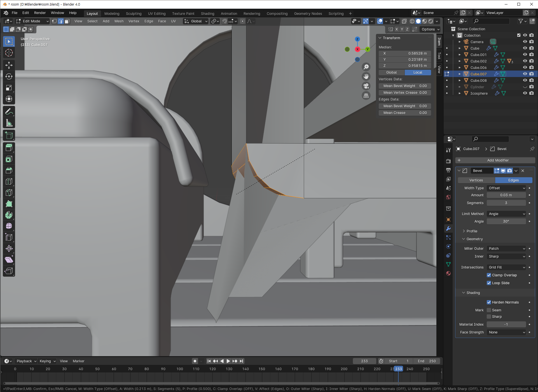The image size is (538, 392).
Task: Select the Extrude Region tool
Action: pos(9,148)
